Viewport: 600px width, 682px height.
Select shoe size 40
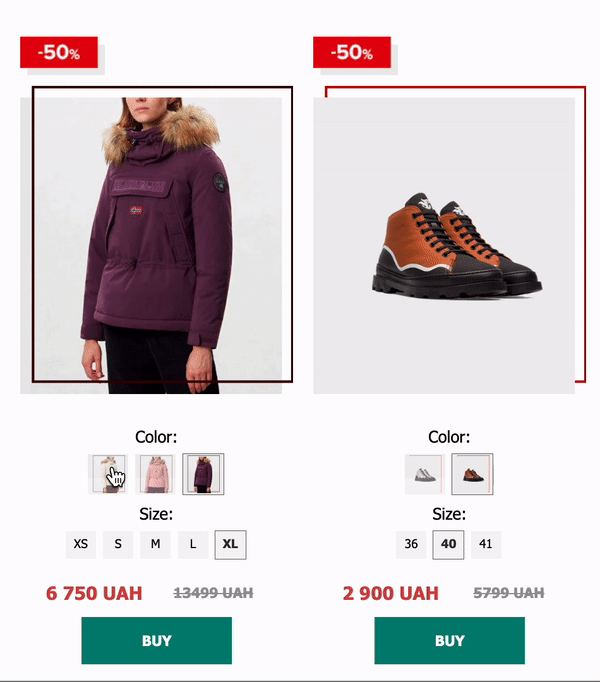[x=448, y=545]
